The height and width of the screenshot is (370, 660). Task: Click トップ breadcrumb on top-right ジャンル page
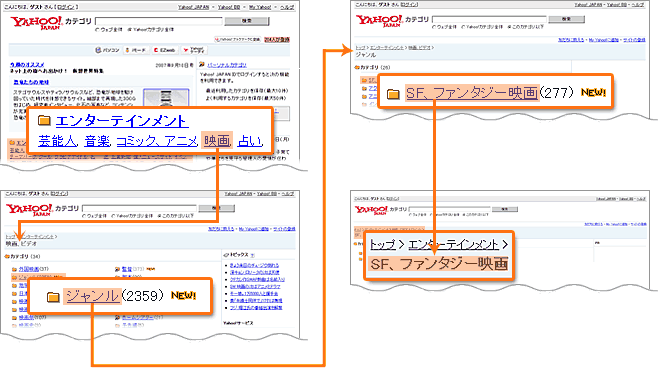click(360, 48)
